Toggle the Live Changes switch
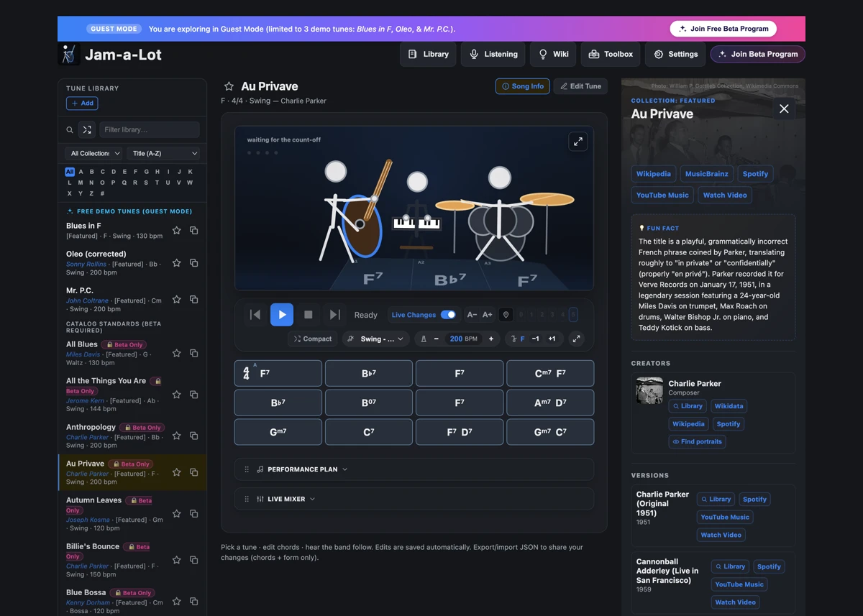This screenshot has height=616, width=863. pyautogui.click(x=448, y=315)
